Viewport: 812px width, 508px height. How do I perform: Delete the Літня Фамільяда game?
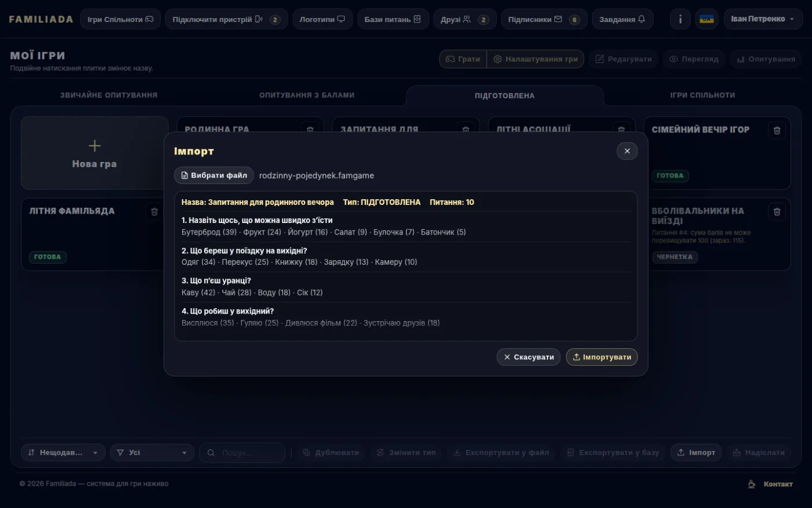tap(154, 212)
